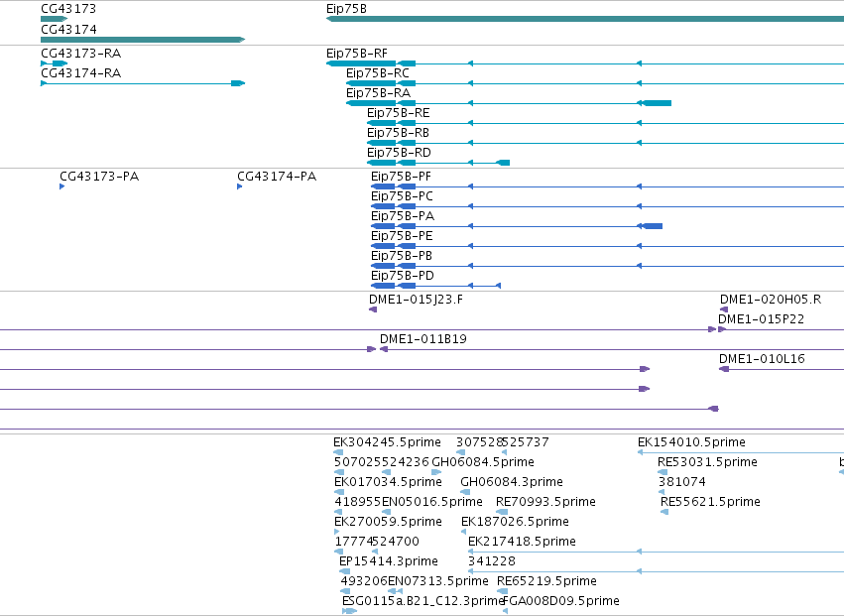Select the EK270059.5prime EST label
Screen dimensions: 844x616
click(388, 523)
